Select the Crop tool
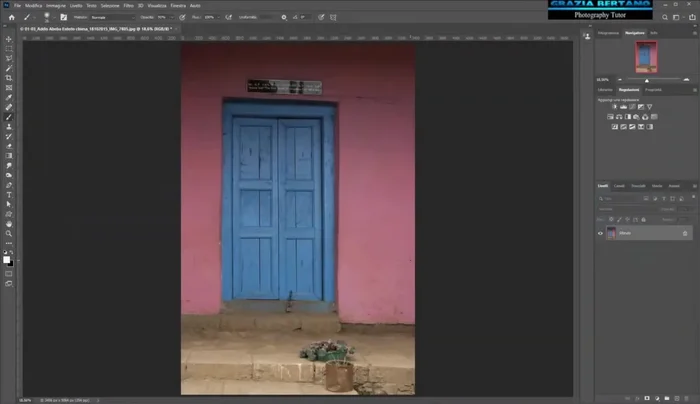The image size is (700, 404). (x=8, y=77)
